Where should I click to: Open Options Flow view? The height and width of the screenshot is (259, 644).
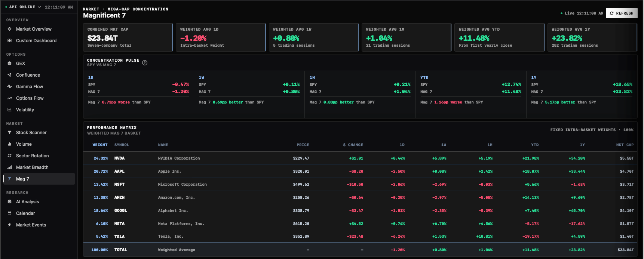pos(39,98)
